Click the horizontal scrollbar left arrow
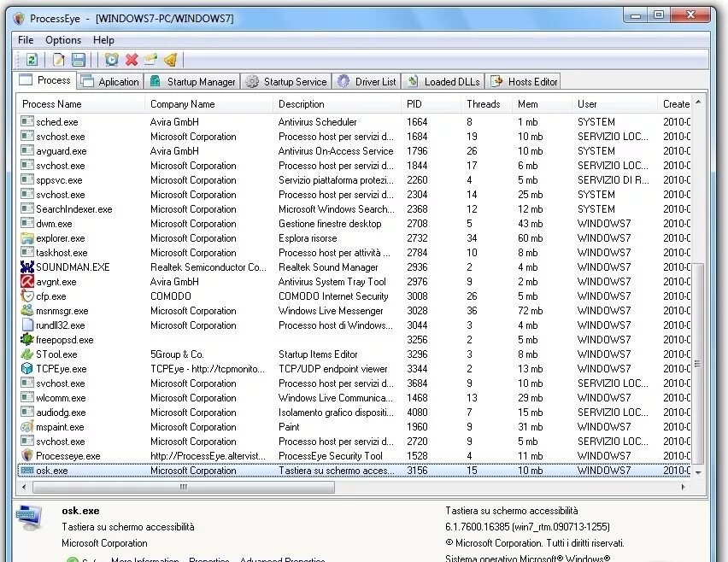 pyautogui.click(x=24, y=487)
